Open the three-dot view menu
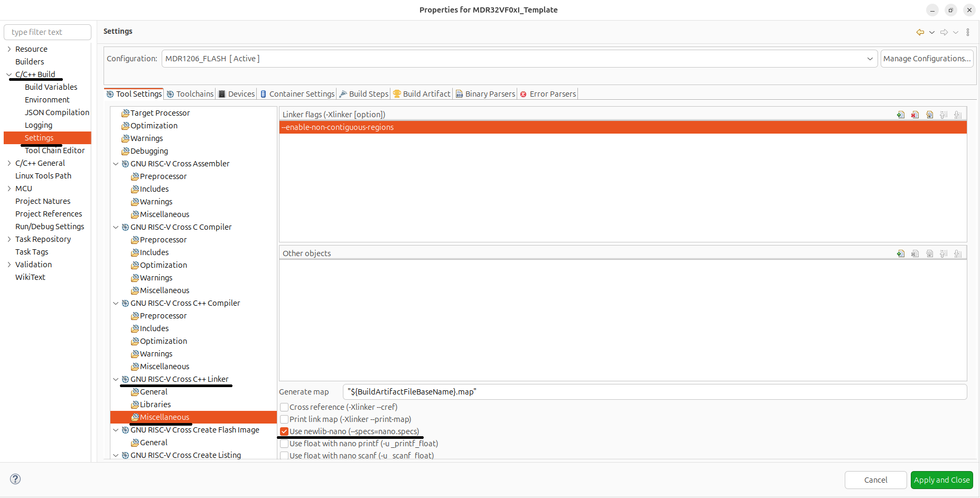 point(968,32)
